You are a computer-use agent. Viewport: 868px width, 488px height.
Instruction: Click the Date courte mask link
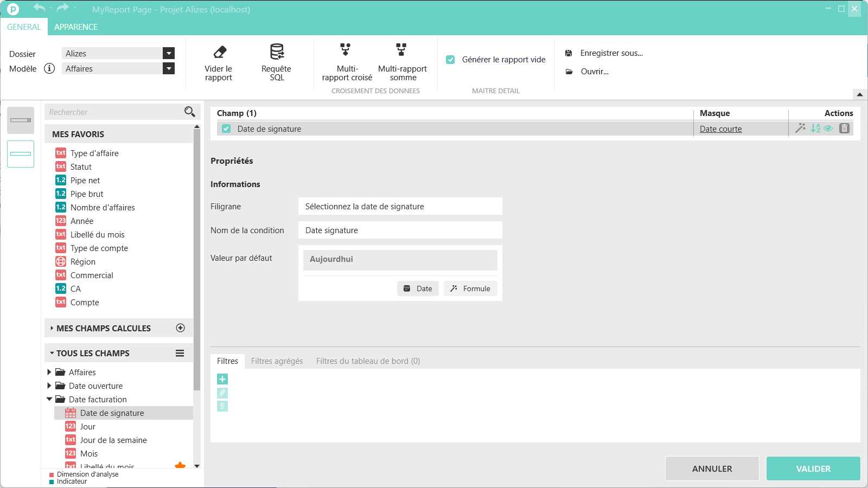[720, 129]
